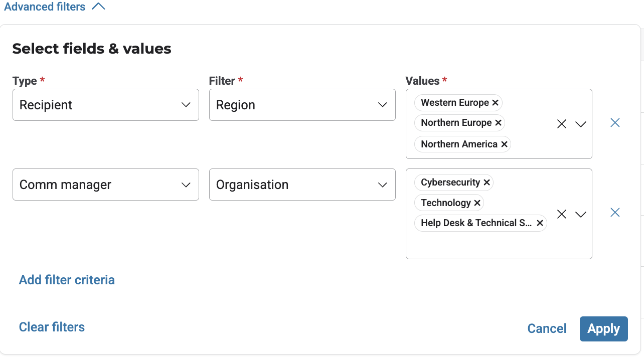Image resolution: width=644 pixels, height=358 pixels.
Task: Clear all Region values
Action: [x=562, y=124]
